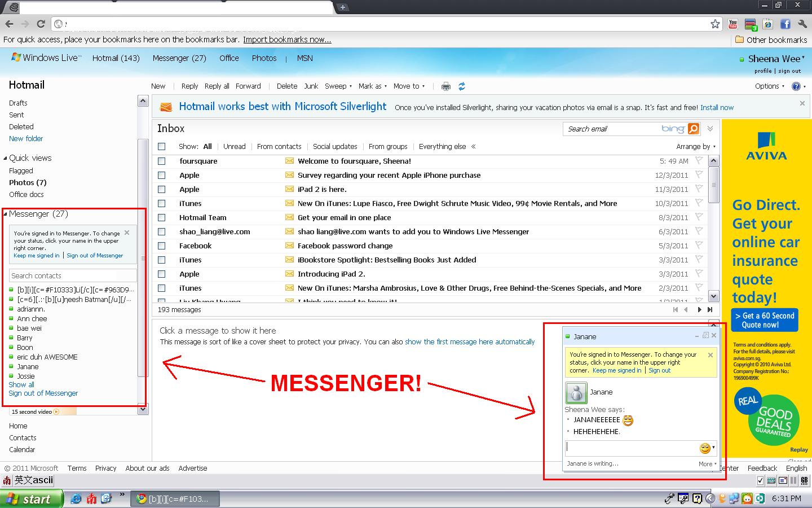The width and height of the screenshot is (812, 508).
Task: Open the Chrome window from the taskbar
Action: [175, 499]
